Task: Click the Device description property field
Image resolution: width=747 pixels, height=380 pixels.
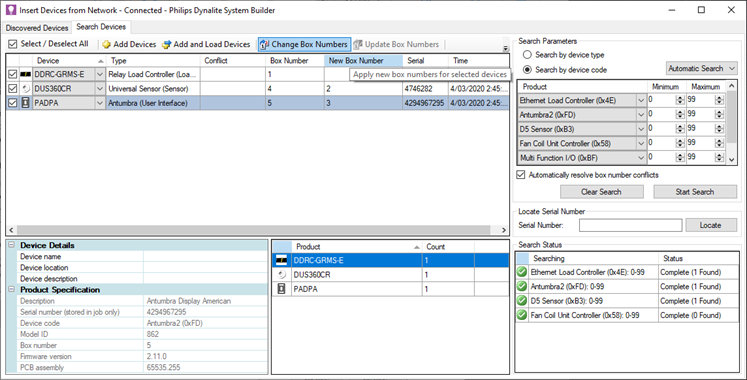Action: tap(205, 279)
